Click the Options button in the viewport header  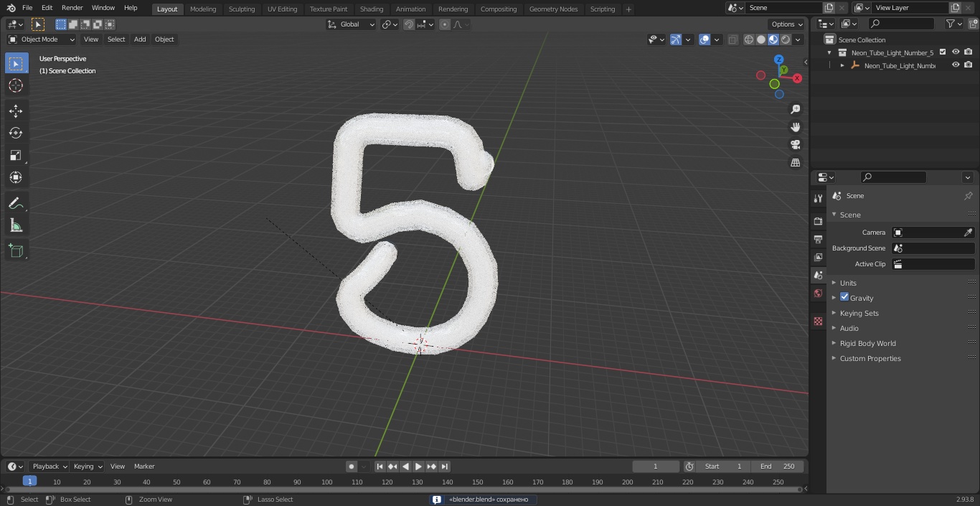(787, 24)
